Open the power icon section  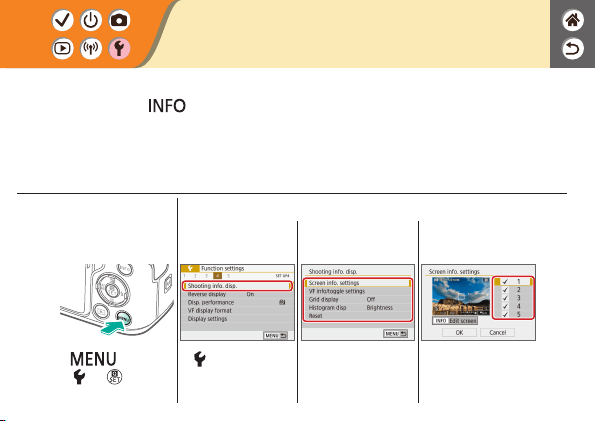coord(91,20)
